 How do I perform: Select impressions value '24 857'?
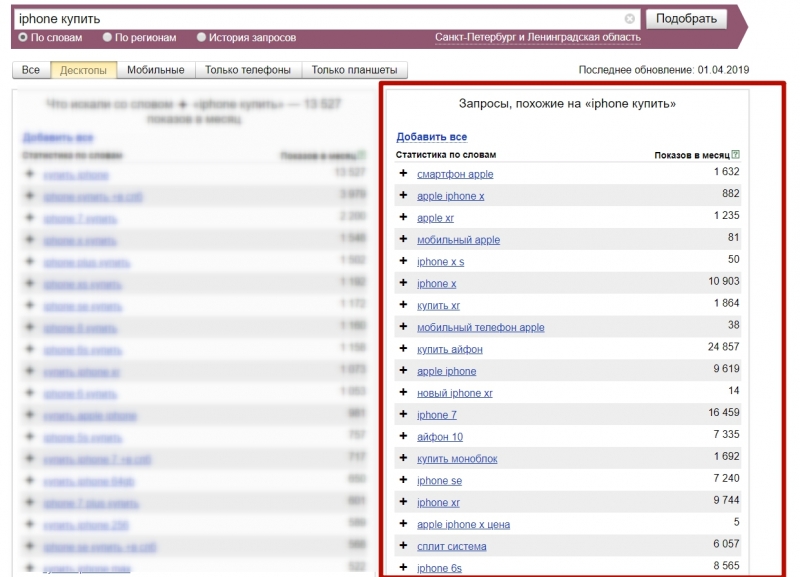pos(723,347)
